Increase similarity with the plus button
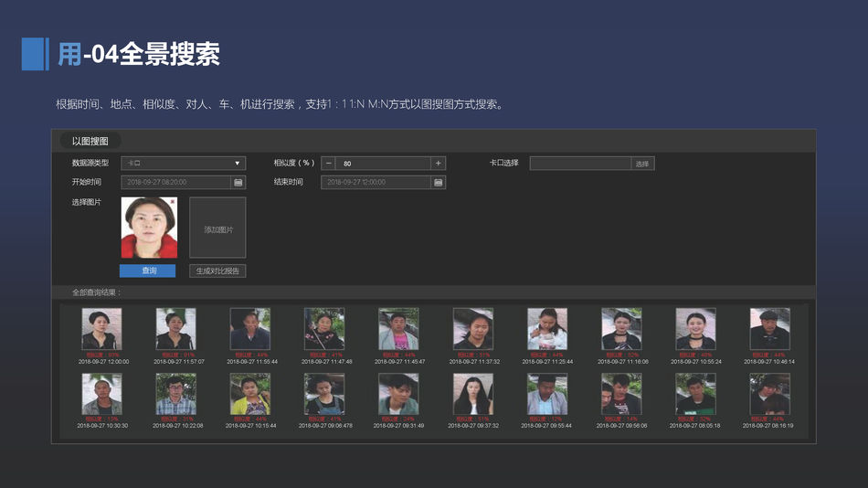 point(439,164)
